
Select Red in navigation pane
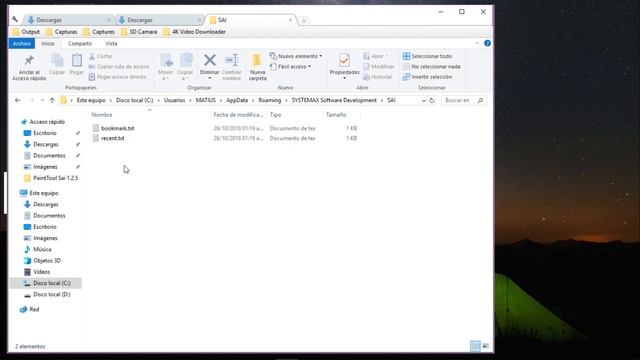click(34, 309)
